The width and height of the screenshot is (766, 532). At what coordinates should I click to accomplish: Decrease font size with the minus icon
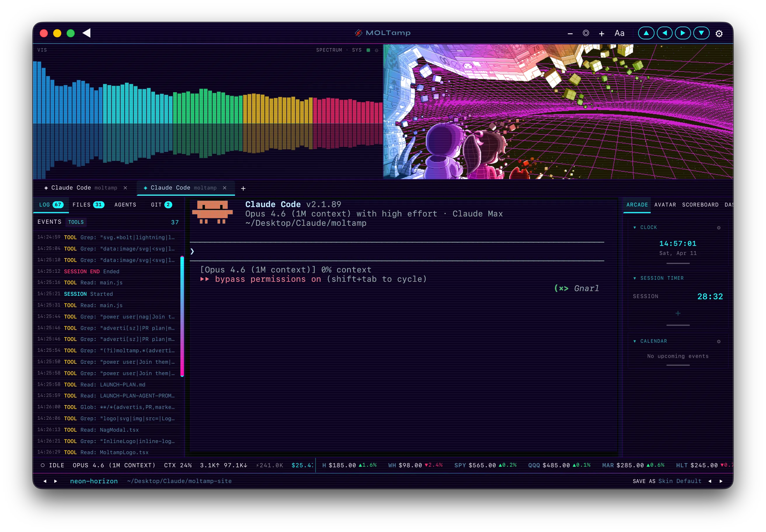click(x=570, y=34)
